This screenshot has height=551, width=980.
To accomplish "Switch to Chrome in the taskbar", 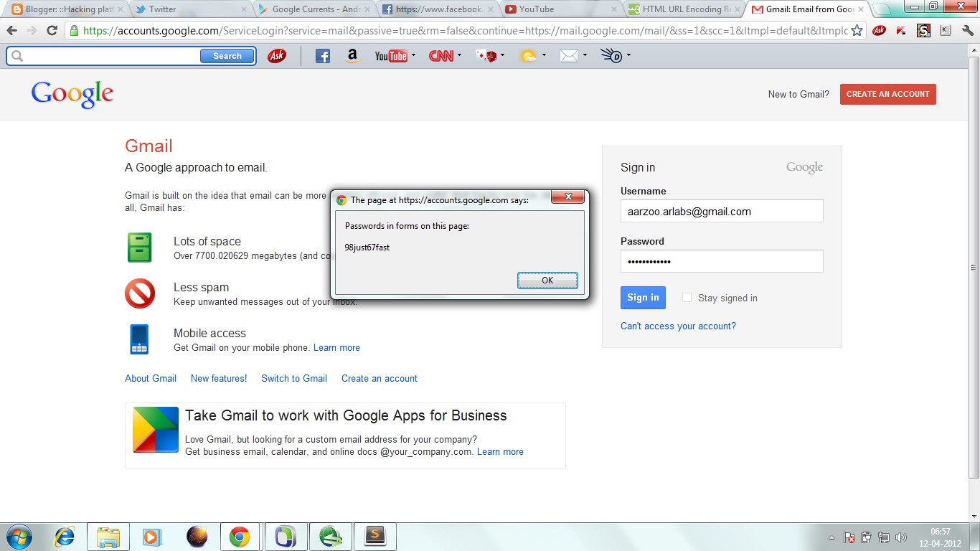I will tap(240, 537).
